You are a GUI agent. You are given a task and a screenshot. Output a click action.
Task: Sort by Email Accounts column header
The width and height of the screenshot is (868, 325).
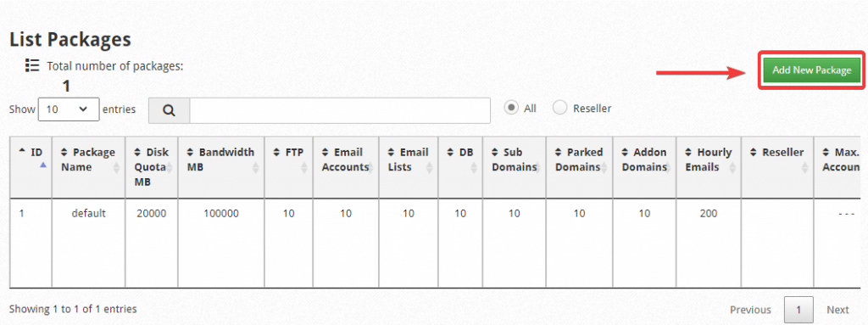[x=346, y=160]
